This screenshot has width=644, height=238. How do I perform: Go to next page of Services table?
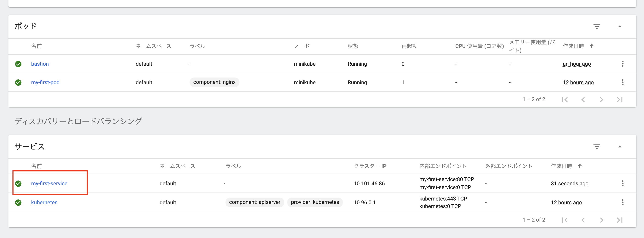(x=601, y=220)
